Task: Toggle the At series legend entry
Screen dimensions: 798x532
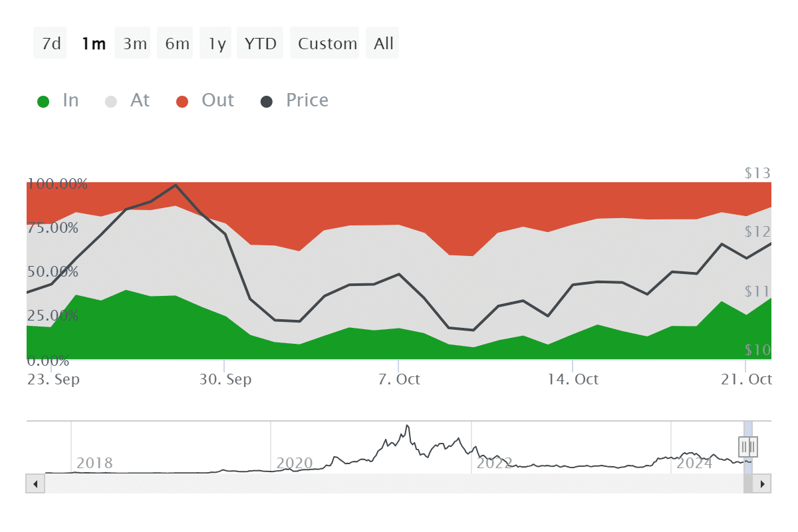Action: click(x=140, y=100)
